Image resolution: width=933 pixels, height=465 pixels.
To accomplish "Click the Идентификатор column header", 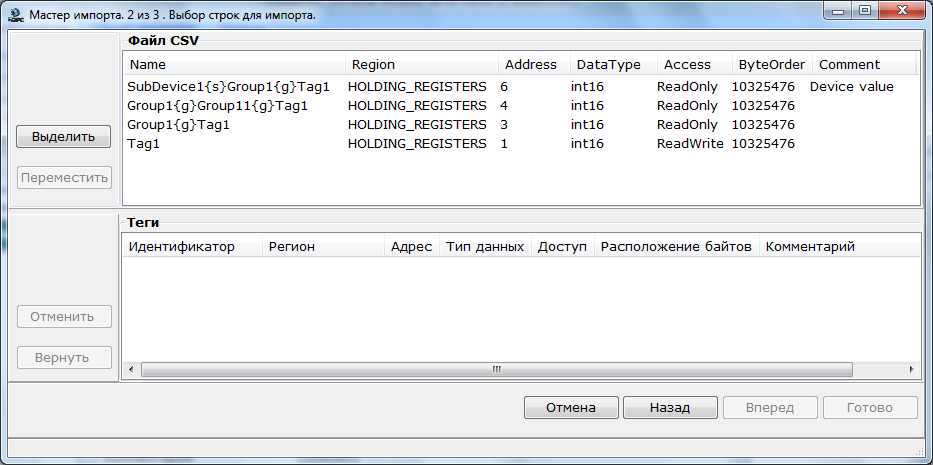I will (193, 246).
